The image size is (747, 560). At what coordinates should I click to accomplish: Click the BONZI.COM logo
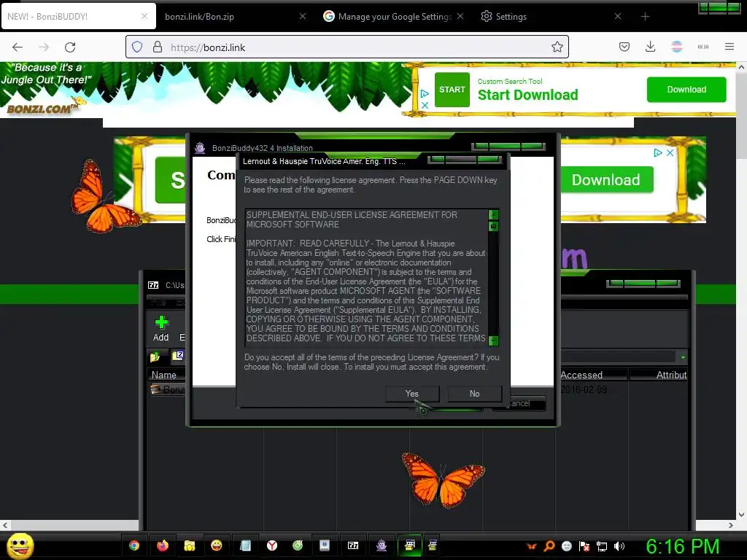point(42,108)
